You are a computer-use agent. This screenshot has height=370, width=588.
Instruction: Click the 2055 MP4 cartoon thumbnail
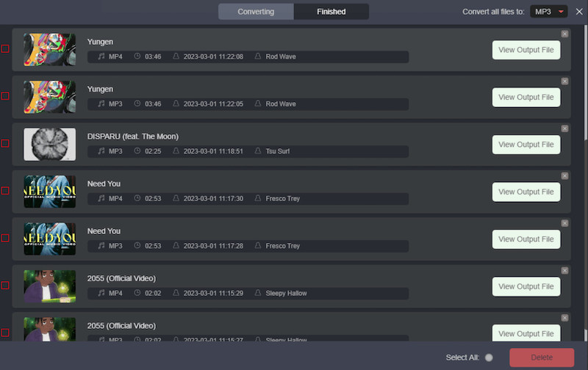[49, 286]
